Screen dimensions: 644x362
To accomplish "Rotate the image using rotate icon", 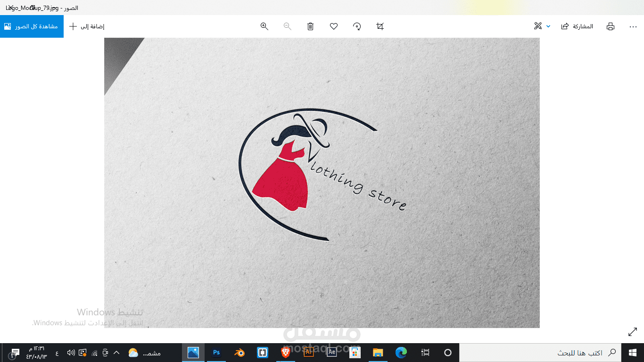I will tap(356, 26).
